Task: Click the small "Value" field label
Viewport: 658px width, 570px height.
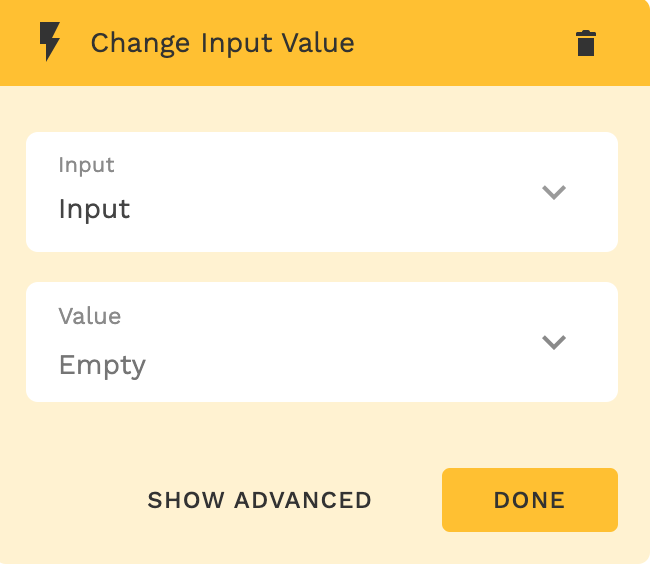Action: pyautogui.click(x=90, y=316)
